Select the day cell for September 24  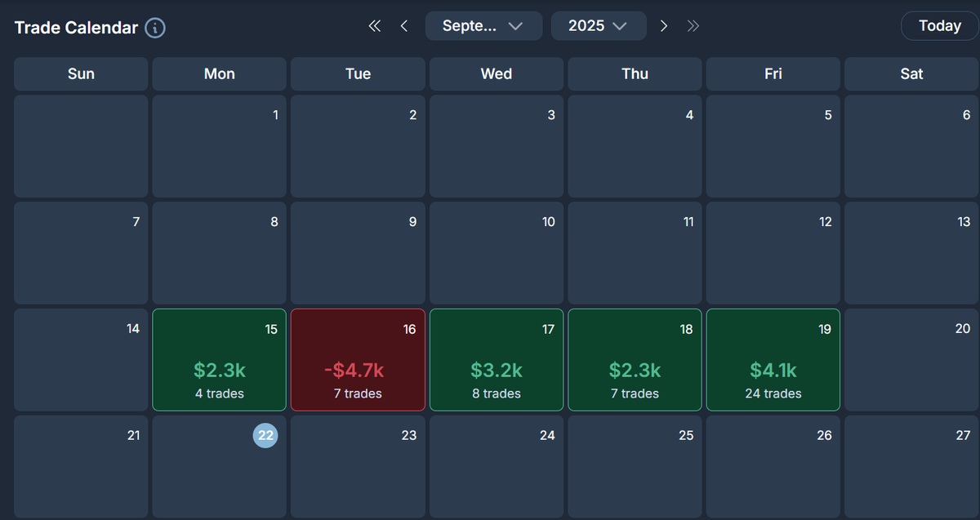(x=497, y=466)
